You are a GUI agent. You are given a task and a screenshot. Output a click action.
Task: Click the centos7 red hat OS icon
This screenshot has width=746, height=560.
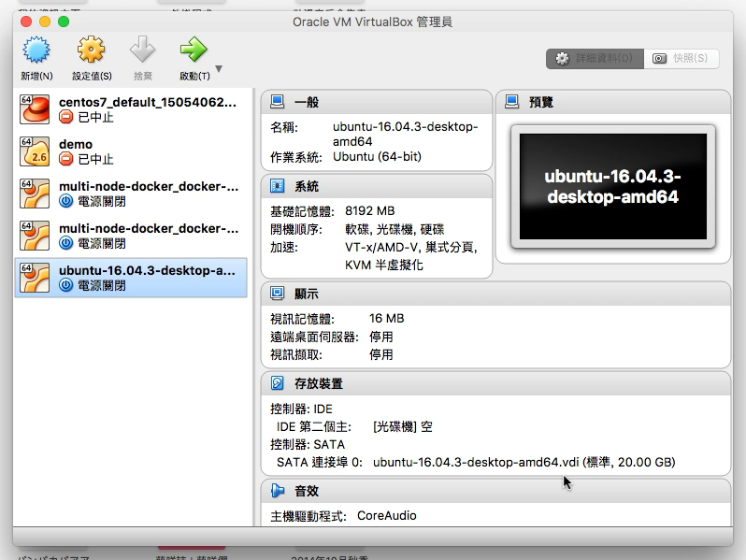tap(35, 109)
